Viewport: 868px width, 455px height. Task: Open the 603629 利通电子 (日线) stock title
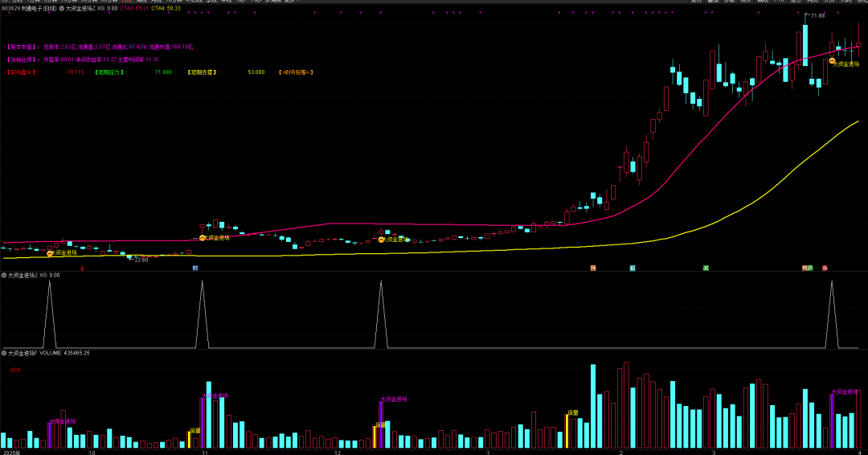(x=29, y=8)
